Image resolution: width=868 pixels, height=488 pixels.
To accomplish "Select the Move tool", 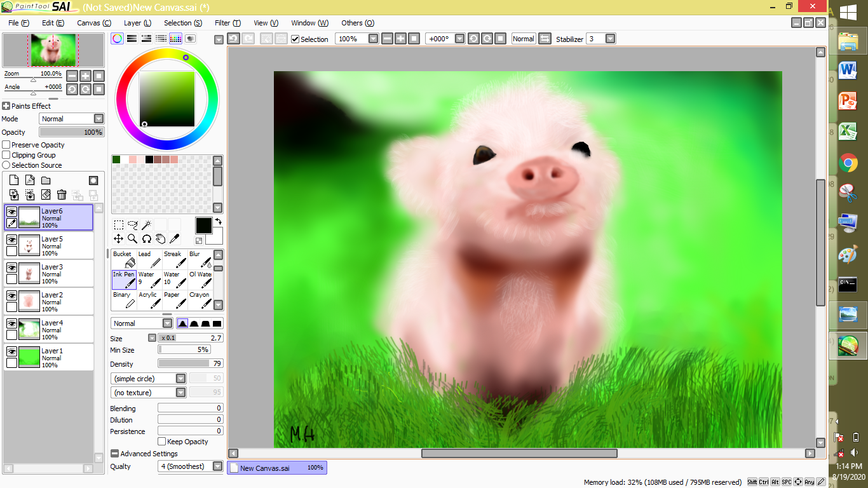I will [x=119, y=238].
